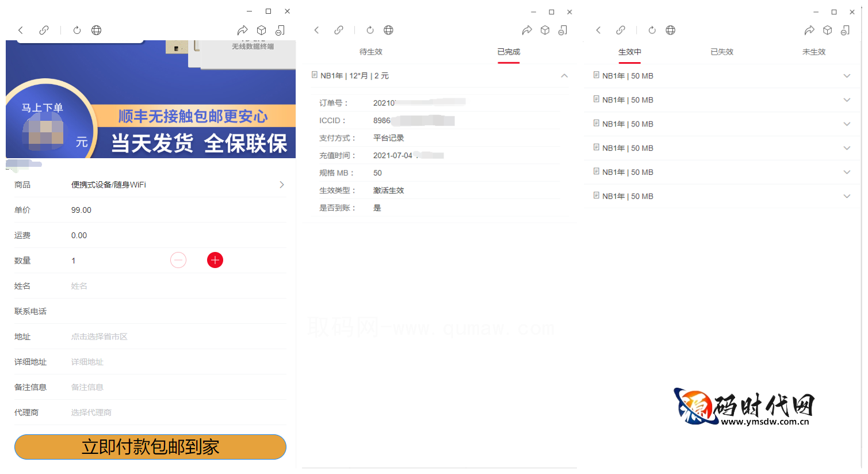Share arrow icon in right window

tap(809, 30)
